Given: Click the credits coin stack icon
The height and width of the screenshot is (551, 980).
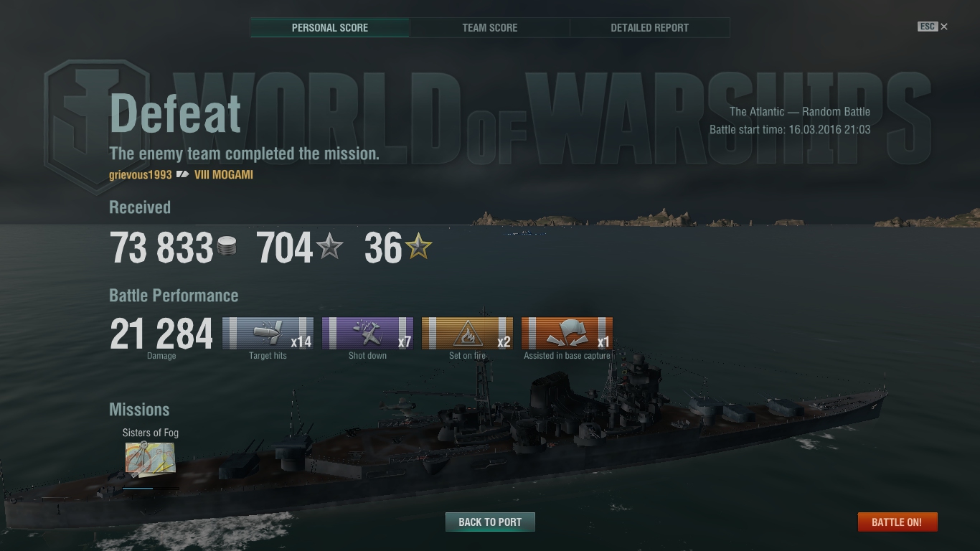Looking at the screenshot, I should tap(227, 248).
